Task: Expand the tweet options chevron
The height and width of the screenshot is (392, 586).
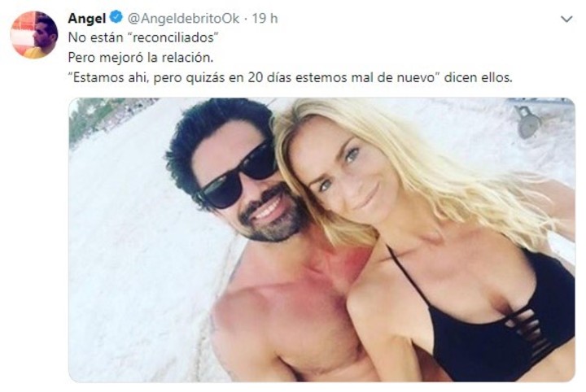Action: (x=567, y=19)
